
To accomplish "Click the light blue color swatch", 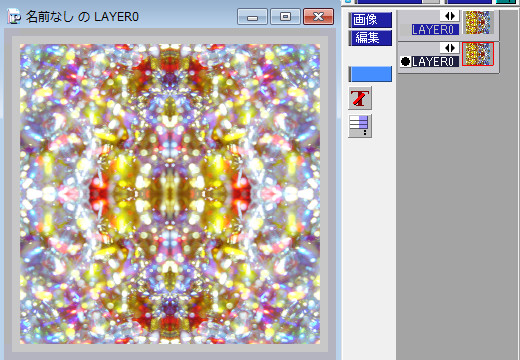I will (370, 74).
